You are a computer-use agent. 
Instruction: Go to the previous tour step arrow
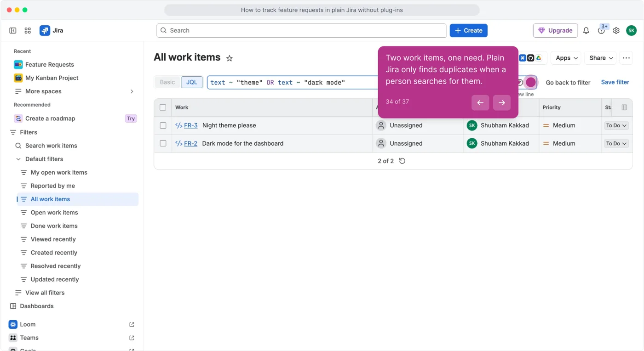[480, 102]
